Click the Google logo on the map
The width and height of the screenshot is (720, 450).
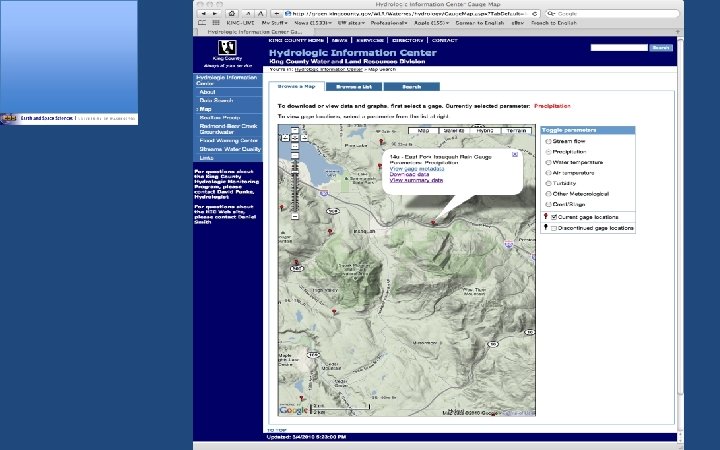[293, 410]
